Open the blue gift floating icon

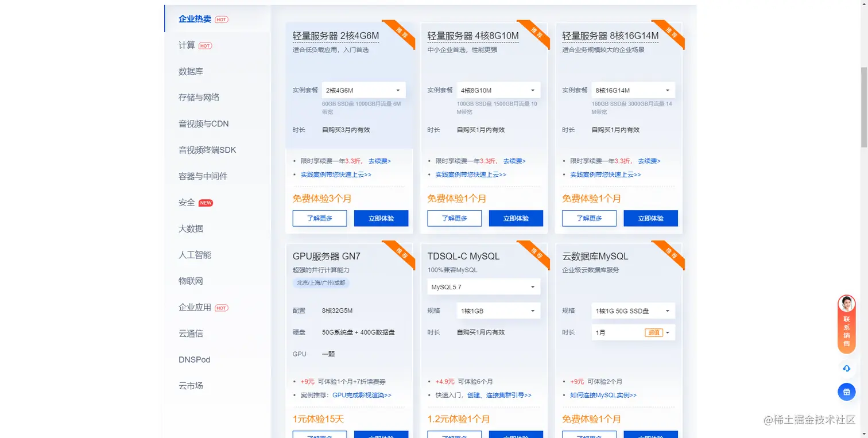(846, 392)
